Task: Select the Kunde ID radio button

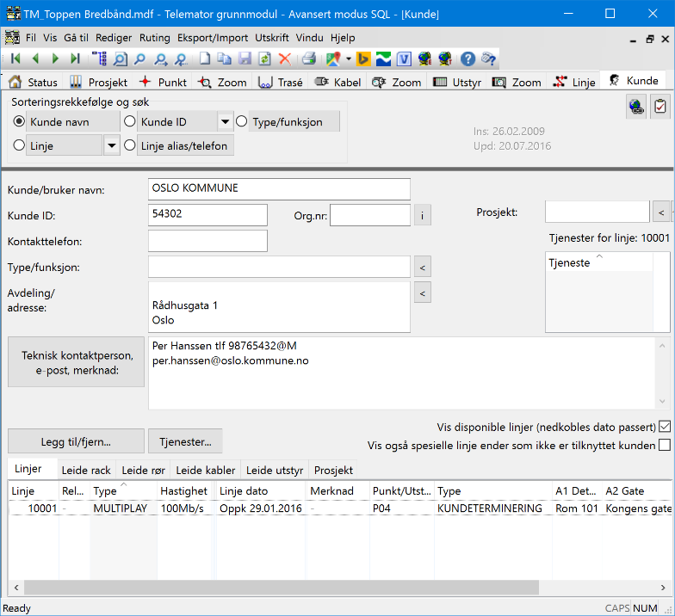Action: [129, 121]
